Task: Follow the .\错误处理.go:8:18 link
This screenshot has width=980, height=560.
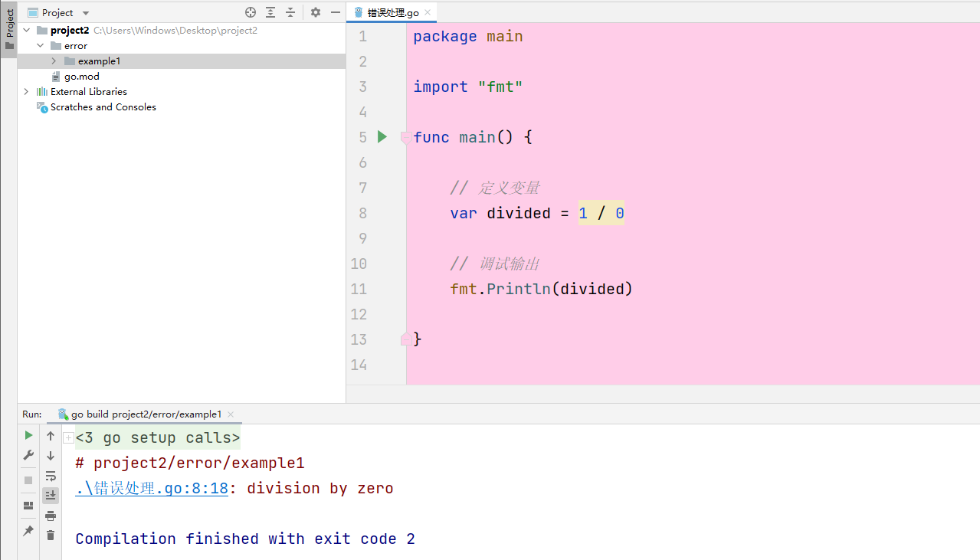Action: pyautogui.click(x=152, y=488)
